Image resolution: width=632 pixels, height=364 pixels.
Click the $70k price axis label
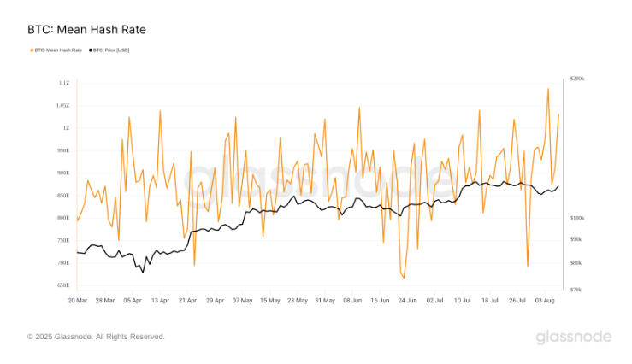click(x=576, y=291)
